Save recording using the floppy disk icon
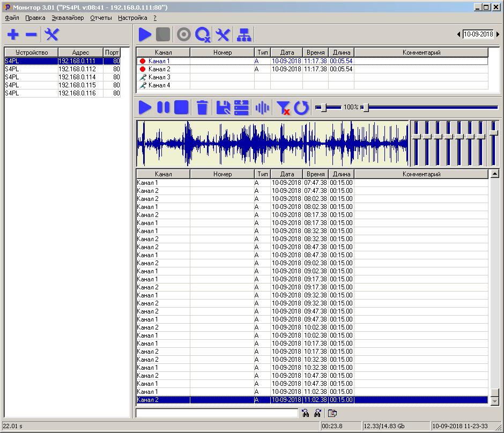Screen dimensions: 504x433 point(223,107)
